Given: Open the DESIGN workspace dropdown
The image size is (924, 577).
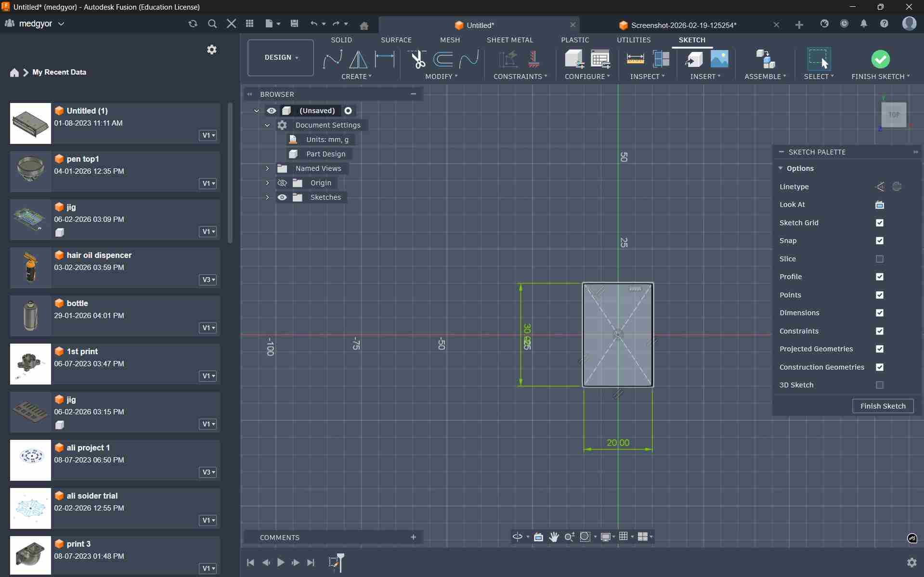Looking at the screenshot, I should pyautogui.click(x=281, y=58).
